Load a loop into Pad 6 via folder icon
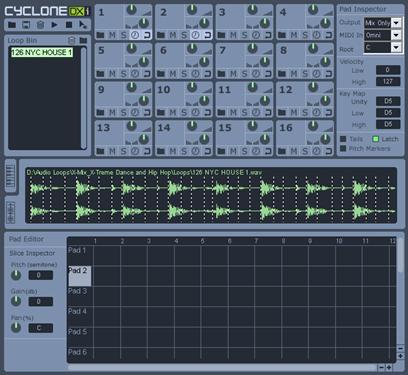Screen dimensions: 408x375 point(161,74)
